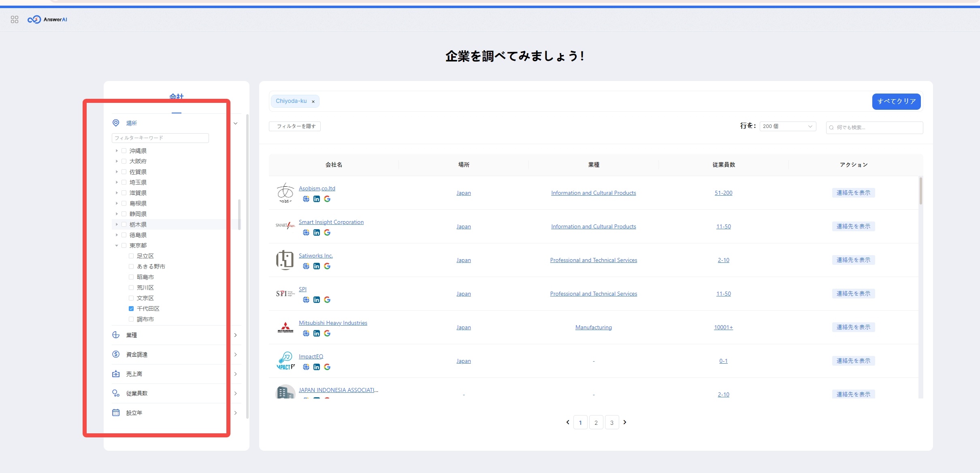Open Mitsubishi Heavy Industries company link

click(x=333, y=323)
